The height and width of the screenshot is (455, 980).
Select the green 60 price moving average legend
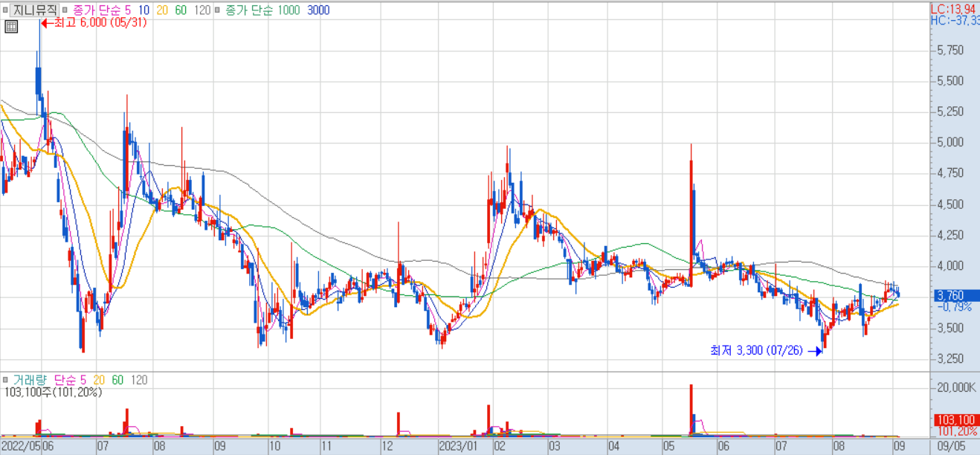pyautogui.click(x=181, y=10)
